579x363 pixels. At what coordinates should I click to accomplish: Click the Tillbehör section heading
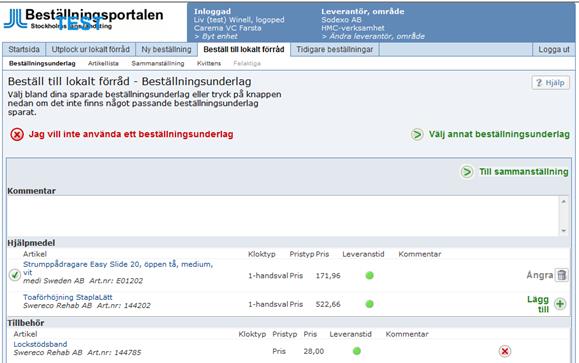click(26, 323)
